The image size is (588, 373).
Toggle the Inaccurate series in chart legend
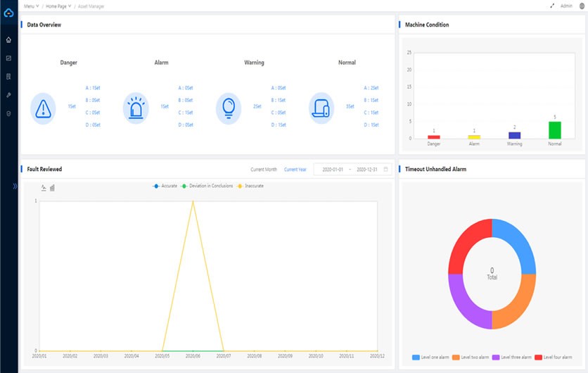[x=250, y=186]
